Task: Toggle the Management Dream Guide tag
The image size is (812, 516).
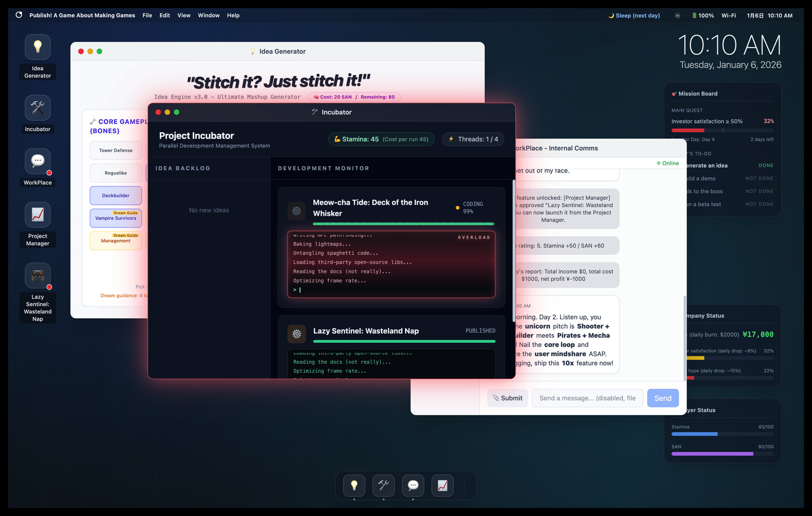Action: point(116,241)
